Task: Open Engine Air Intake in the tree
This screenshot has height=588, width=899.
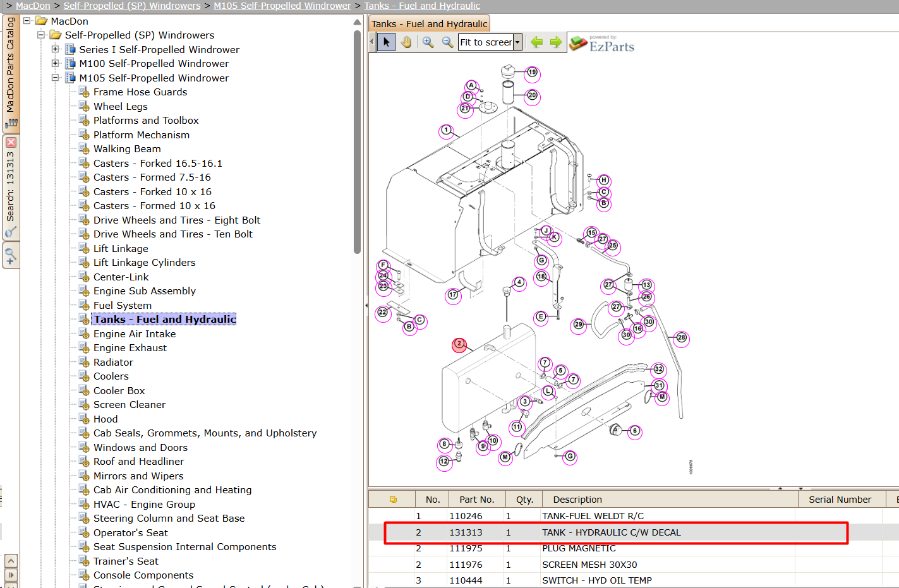Action: point(135,333)
